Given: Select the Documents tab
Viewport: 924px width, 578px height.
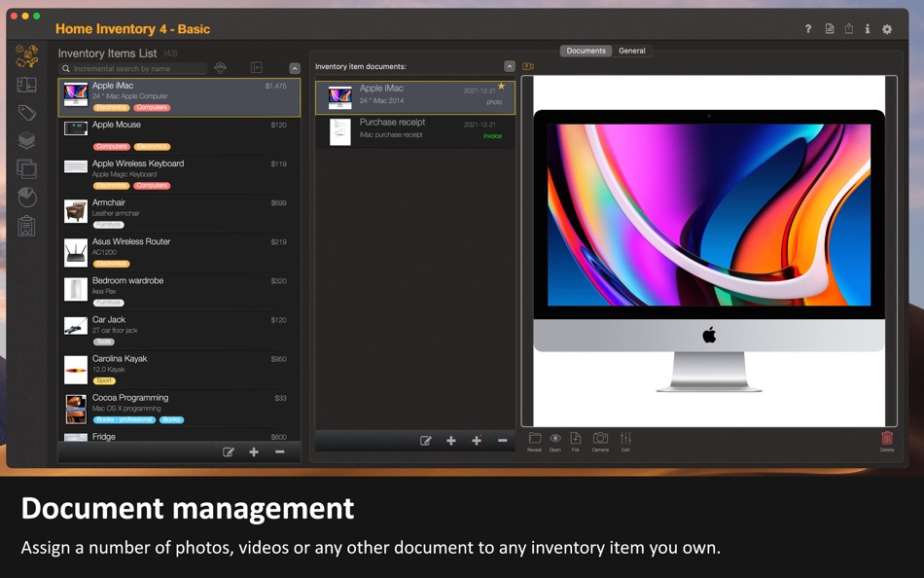Looking at the screenshot, I should tap(586, 50).
